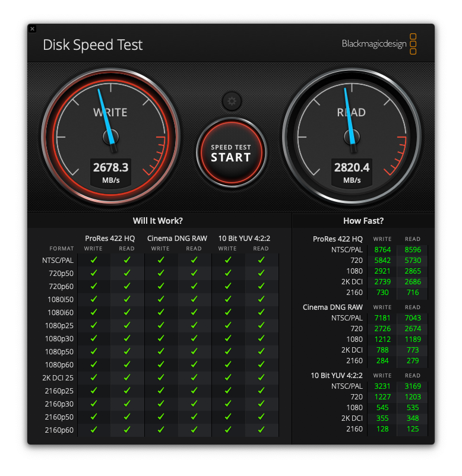Click 10 Bit YUV read checkmark for 2K DCI 25
This screenshot has width=462, height=476.
click(261, 377)
